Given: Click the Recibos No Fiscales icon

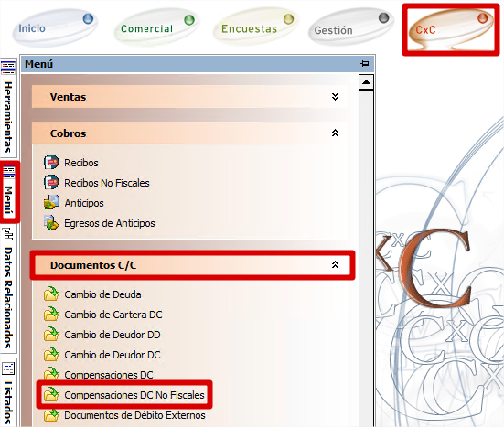Looking at the screenshot, I should [51, 182].
